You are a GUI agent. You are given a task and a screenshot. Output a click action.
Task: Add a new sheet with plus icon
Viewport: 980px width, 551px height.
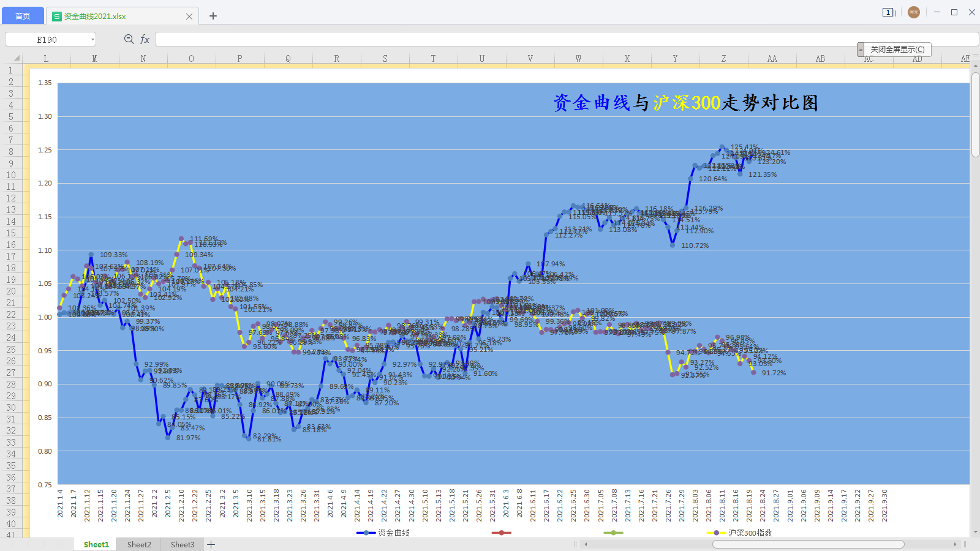(211, 544)
